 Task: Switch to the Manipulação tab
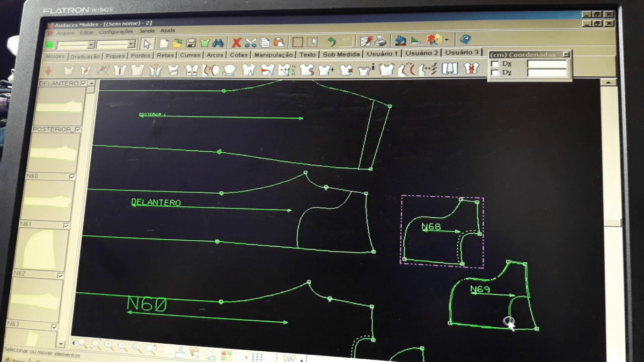point(273,55)
